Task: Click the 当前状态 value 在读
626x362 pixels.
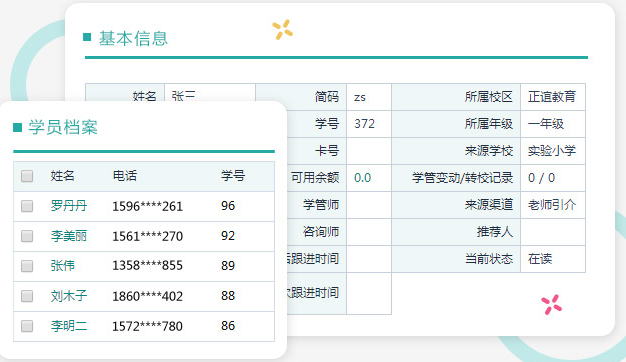Action: 540,259
